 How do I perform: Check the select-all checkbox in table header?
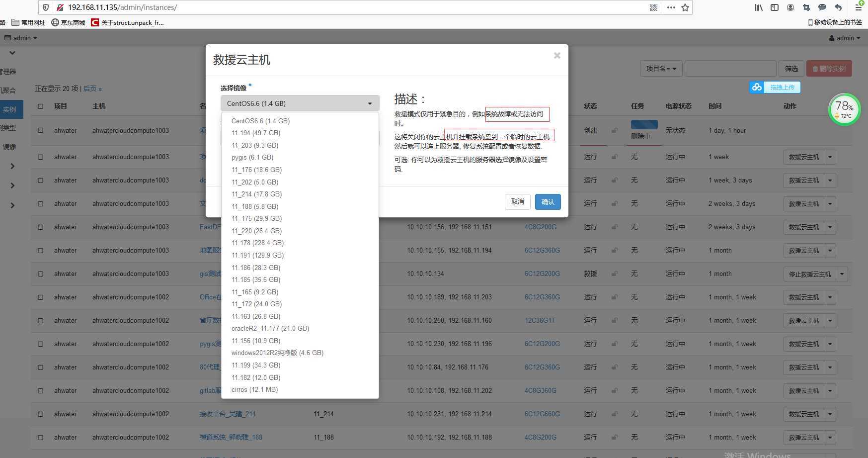[x=40, y=106]
